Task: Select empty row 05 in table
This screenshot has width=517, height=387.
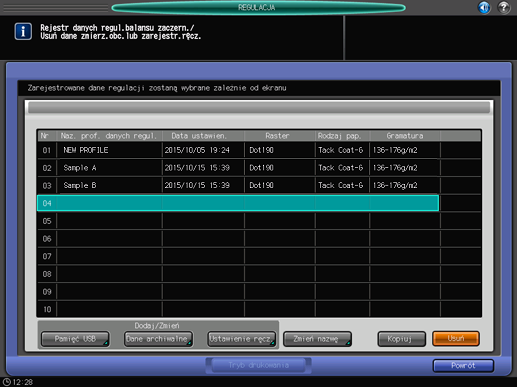Action: pos(238,221)
